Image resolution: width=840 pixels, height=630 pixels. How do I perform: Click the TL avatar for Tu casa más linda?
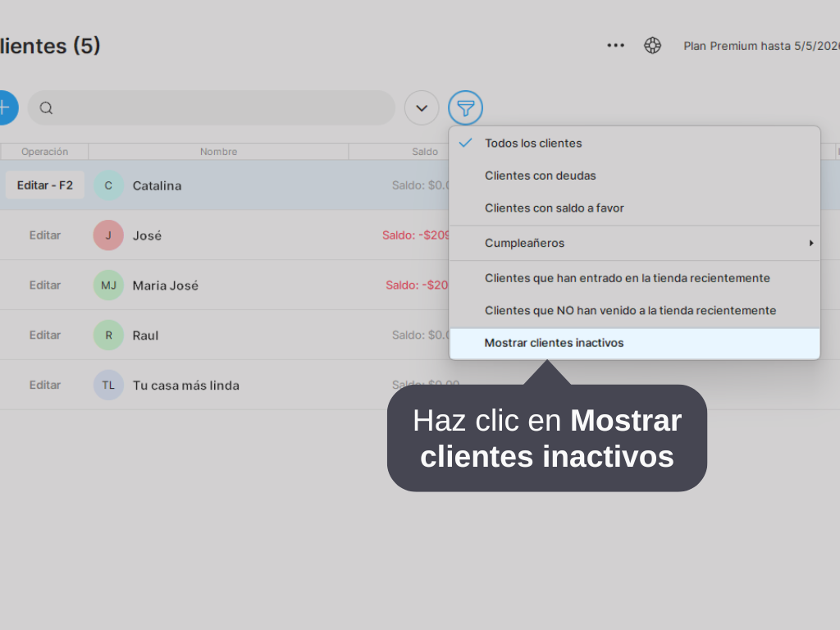coord(109,385)
